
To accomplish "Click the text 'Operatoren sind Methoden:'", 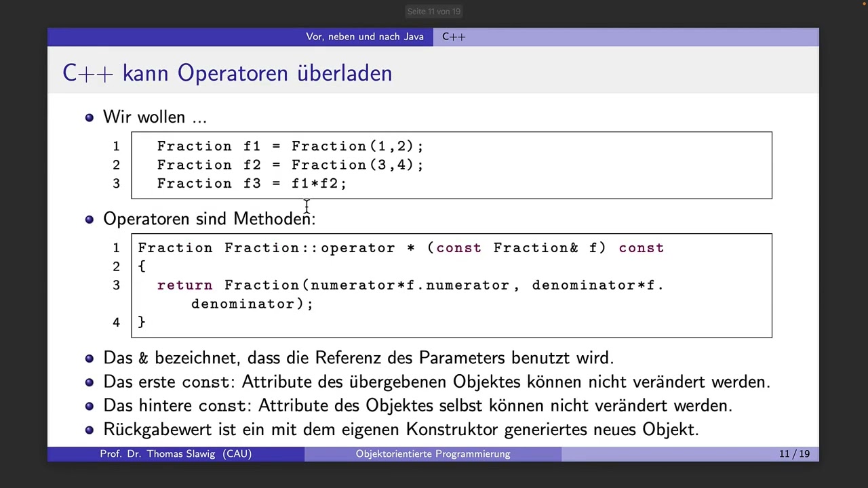I will (210, 219).
